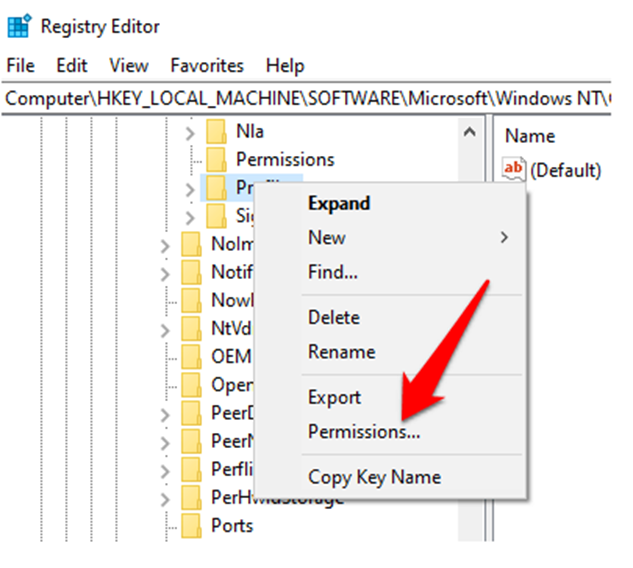
Task: Expand the Si... key chevron
Action: [190, 218]
